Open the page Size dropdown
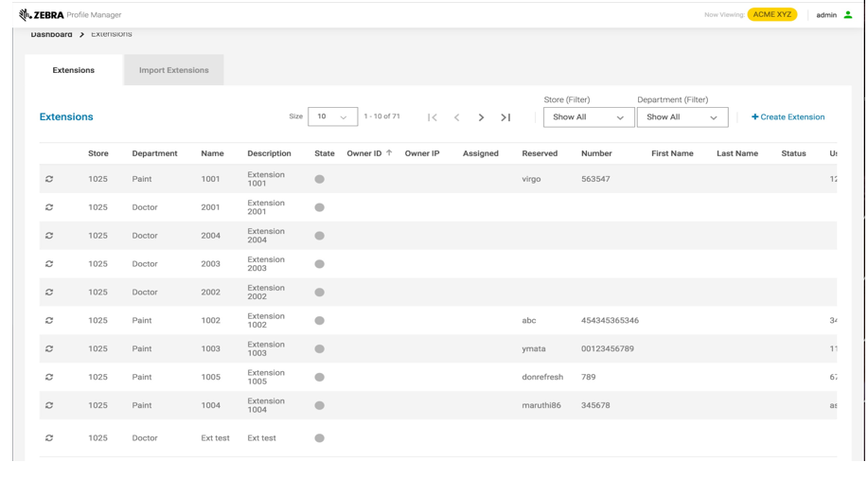This screenshot has height=480, width=868. click(x=332, y=116)
